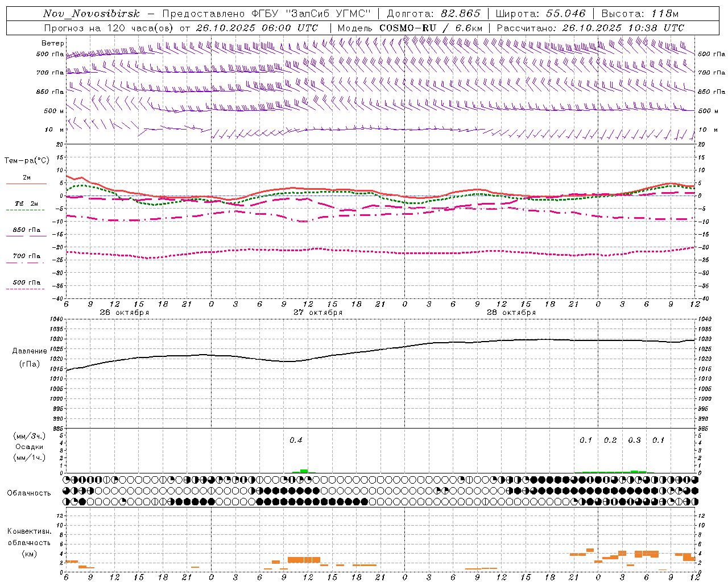Screen dimensions: 728x582
Task: Select the "(мм/1ч.)" unit label
Action: [x=30, y=458]
